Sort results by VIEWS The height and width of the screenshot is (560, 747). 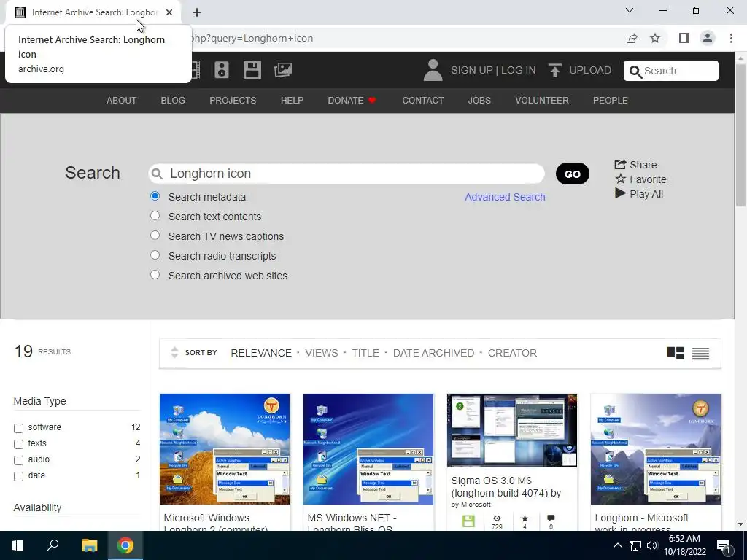click(x=322, y=353)
